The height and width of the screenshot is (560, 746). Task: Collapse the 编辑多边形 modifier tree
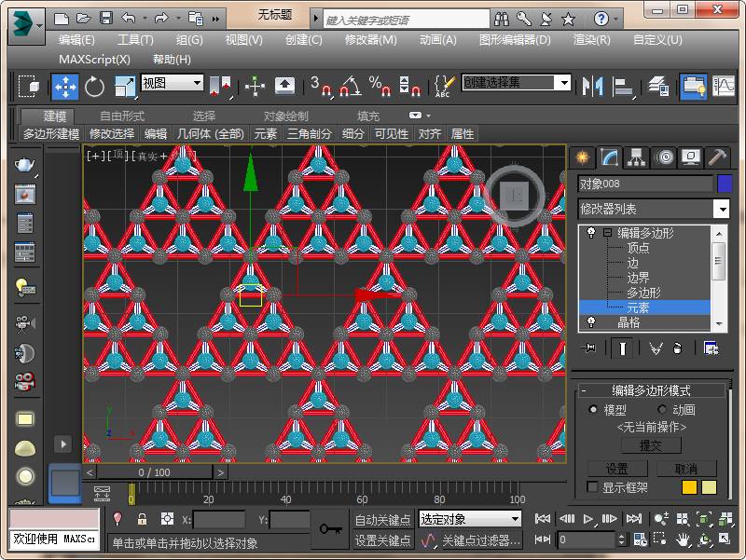608,232
